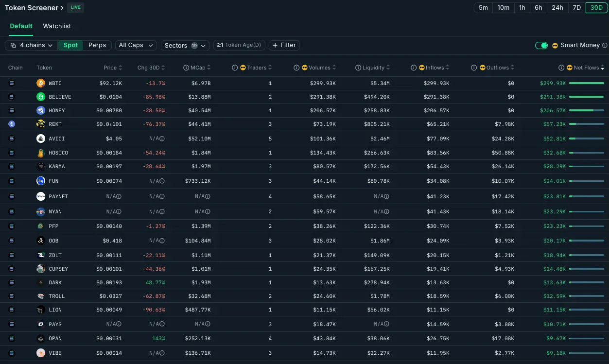609x364 pixels.
Task: Click the HONEY token icon
Action: tap(41, 110)
